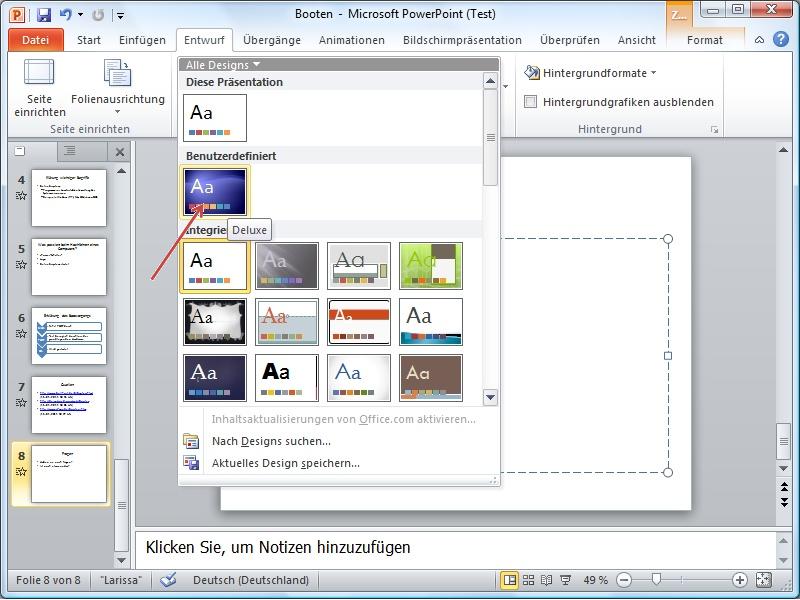Screen dimensions: 800x600
Task: Click the Folienausrichtung orientation icon
Action: 118,72
